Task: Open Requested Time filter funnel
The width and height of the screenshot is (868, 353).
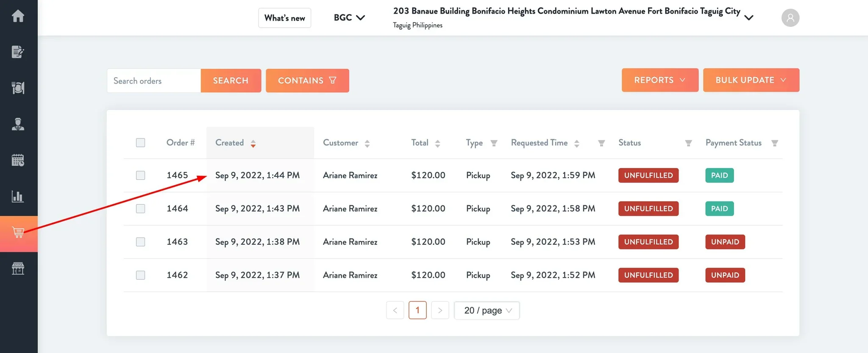Action: click(601, 143)
